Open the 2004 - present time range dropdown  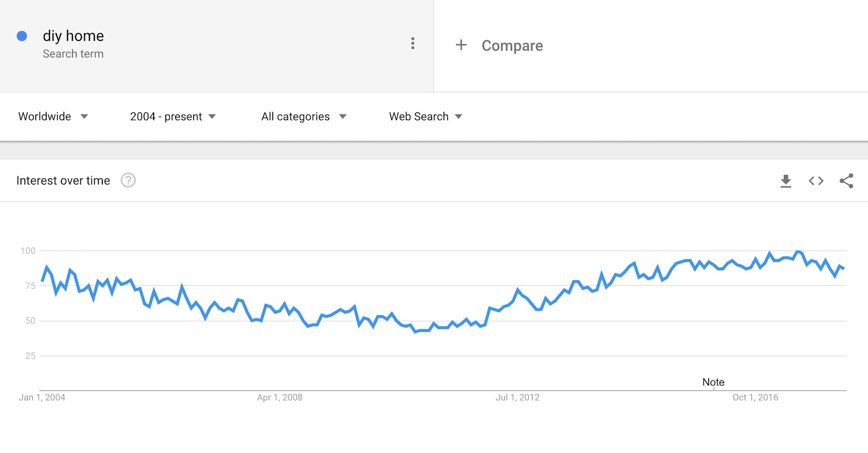[x=173, y=117]
